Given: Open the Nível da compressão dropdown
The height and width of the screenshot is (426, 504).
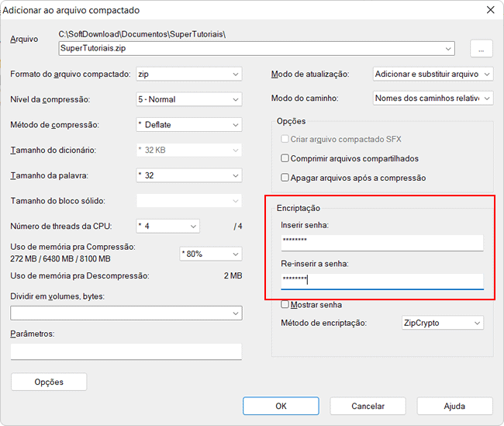Looking at the screenshot, I should (236, 100).
